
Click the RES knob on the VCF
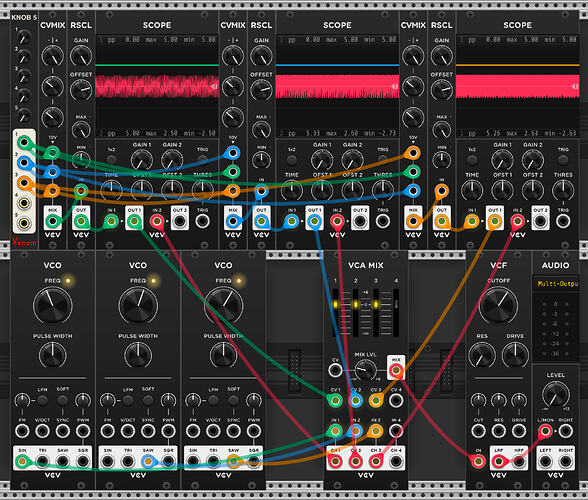click(482, 354)
